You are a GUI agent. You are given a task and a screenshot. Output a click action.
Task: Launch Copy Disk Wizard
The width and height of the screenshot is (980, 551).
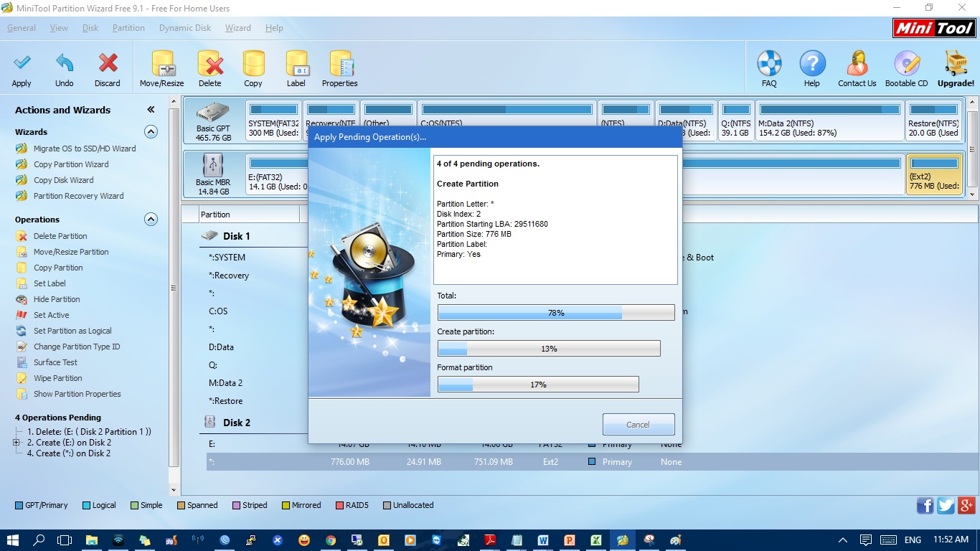[63, 180]
